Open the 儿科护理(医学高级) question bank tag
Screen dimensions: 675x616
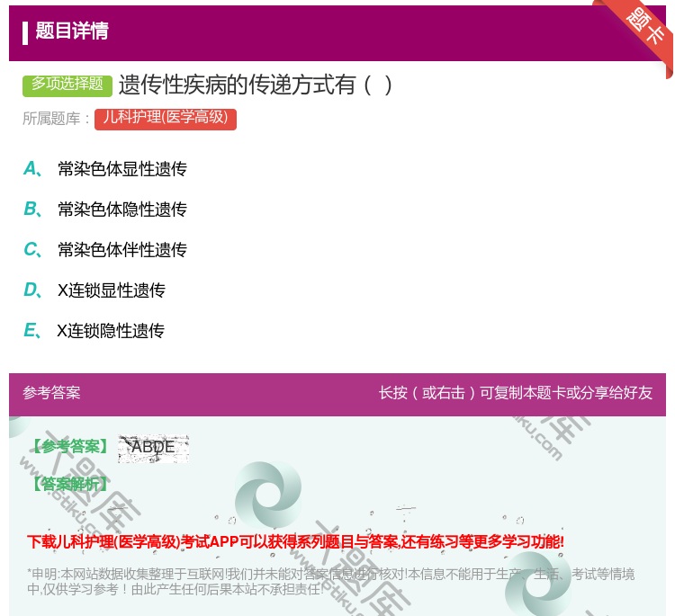tap(166, 119)
